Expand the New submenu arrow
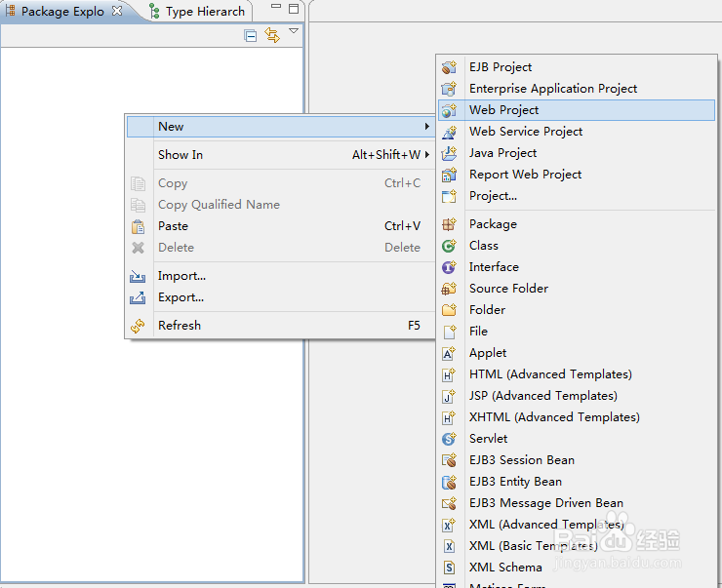The width and height of the screenshot is (722, 588). pyautogui.click(x=426, y=126)
